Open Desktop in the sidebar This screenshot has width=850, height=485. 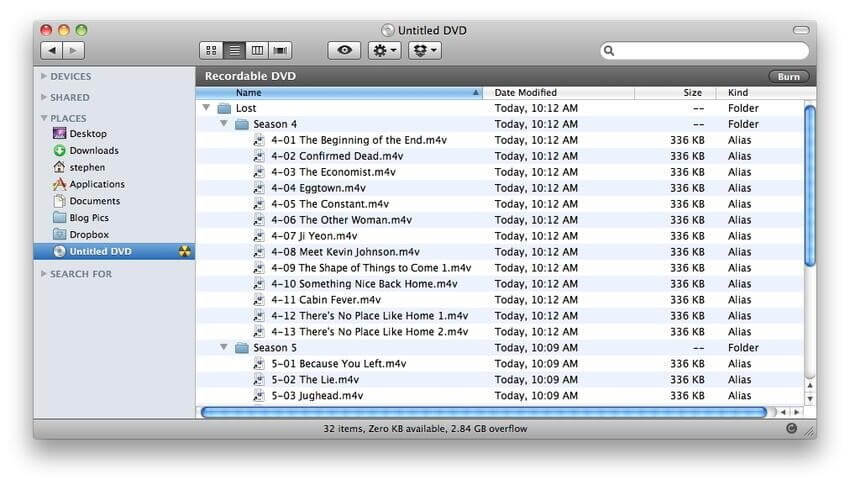tap(87, 133)
